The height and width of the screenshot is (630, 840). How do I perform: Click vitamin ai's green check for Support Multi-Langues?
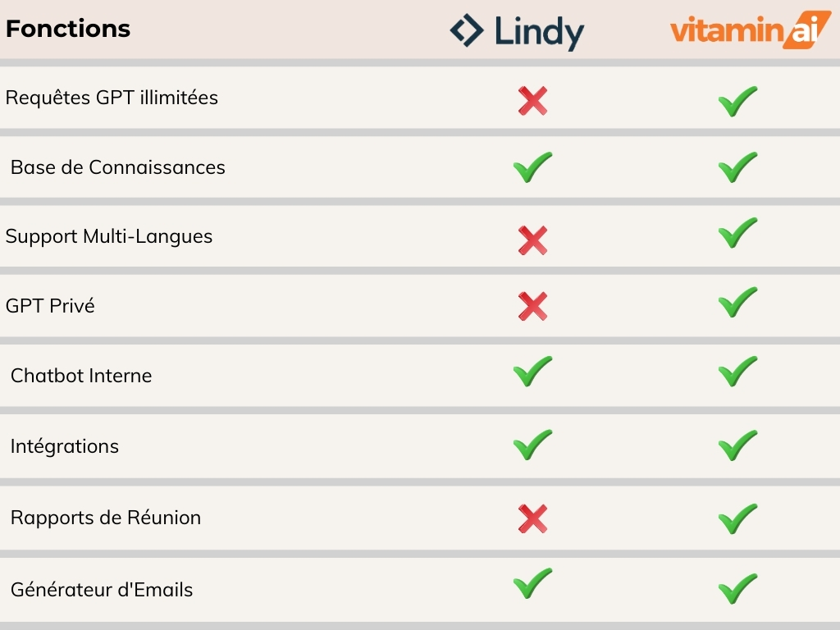737,232
